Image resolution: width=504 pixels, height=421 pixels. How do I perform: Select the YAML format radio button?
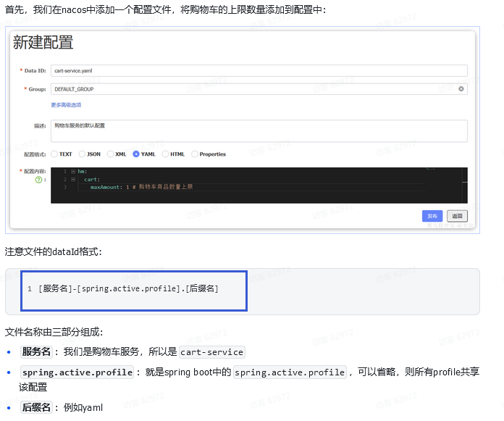(x=136, y=154)
